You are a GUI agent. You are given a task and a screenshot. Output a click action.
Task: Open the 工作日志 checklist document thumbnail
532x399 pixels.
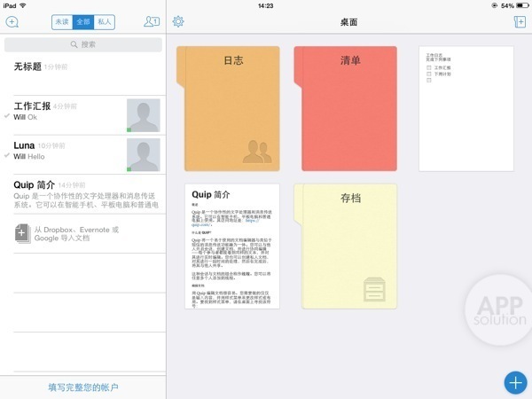click(x=465, y=109)
